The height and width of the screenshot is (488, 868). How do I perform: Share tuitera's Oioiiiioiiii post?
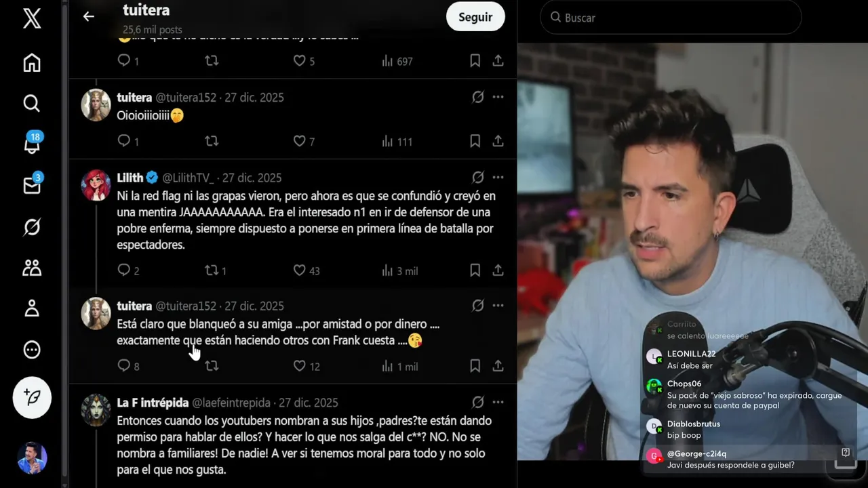(498, 141)
